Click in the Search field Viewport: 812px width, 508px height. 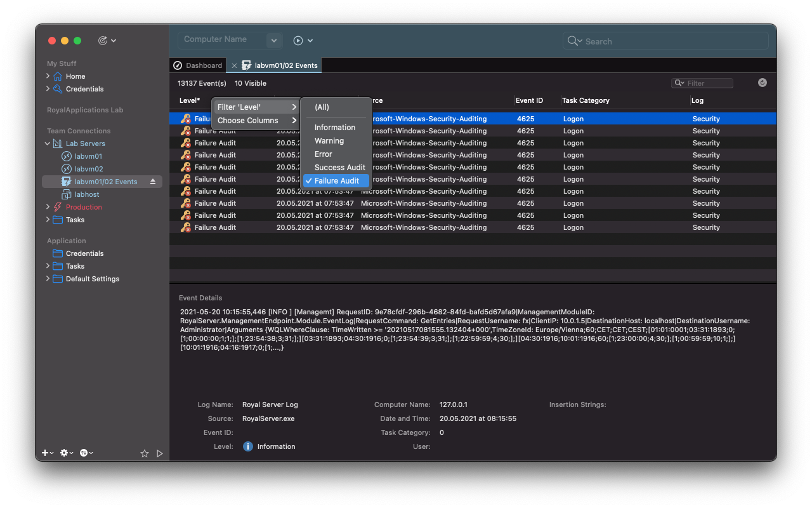[665, 41]
